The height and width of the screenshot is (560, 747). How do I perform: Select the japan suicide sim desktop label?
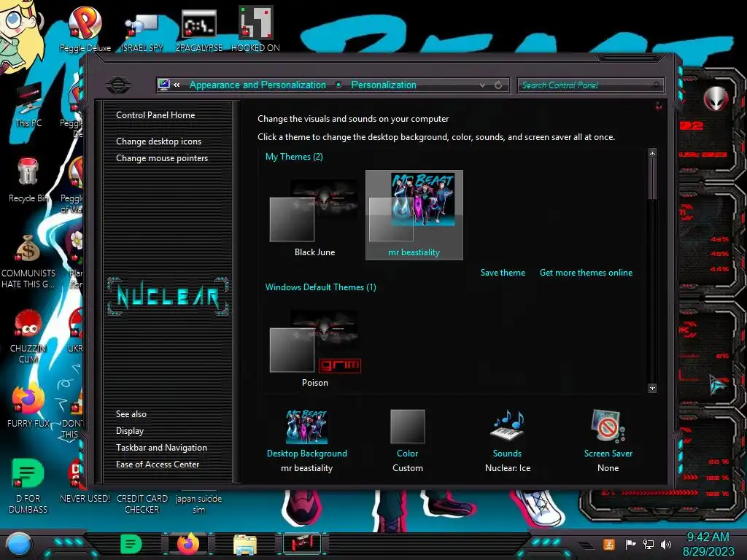[198, 504]
